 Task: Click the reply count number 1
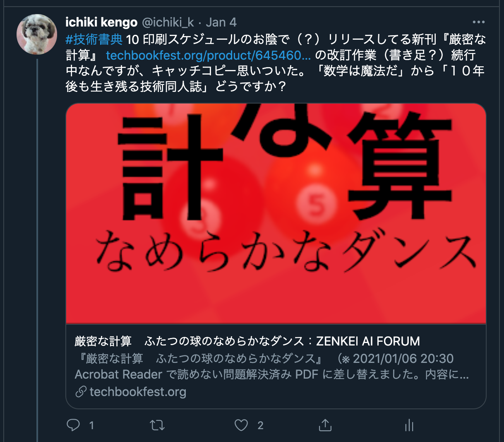click(x=91, y=425)
